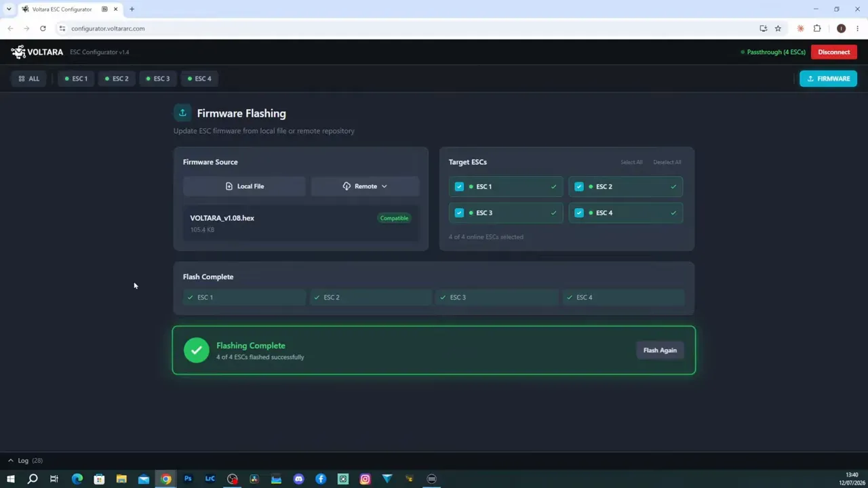
Task: Open DaVinci Resolve from the taskbar
Action: coord(254,479)
